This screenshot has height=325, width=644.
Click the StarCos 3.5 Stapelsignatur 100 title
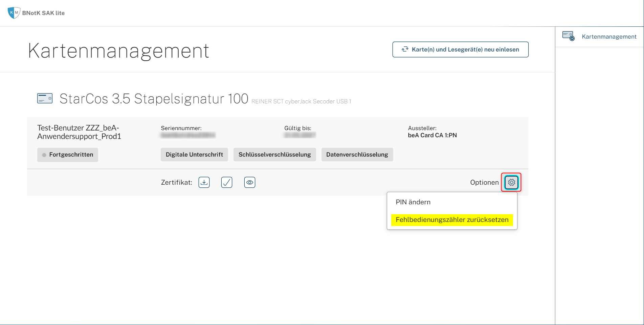coord(154,99)
